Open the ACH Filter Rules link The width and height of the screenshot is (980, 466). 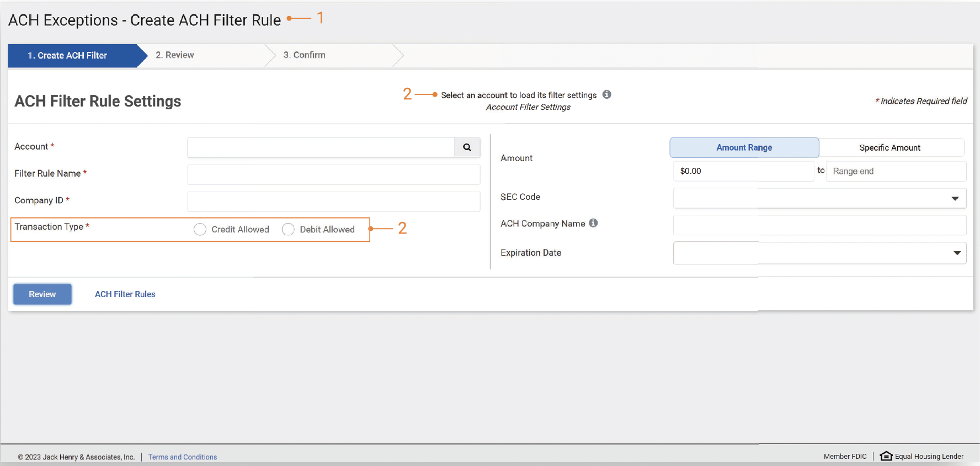(125, 294)
